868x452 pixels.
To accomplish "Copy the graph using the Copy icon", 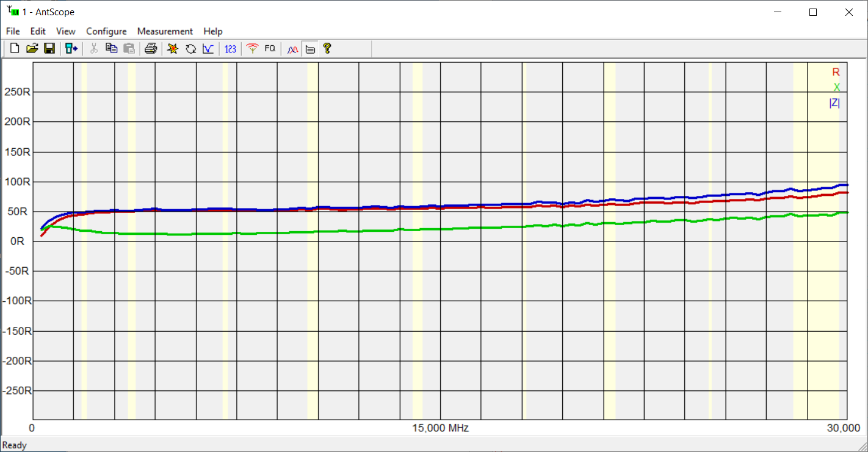I will coord(111,49).
